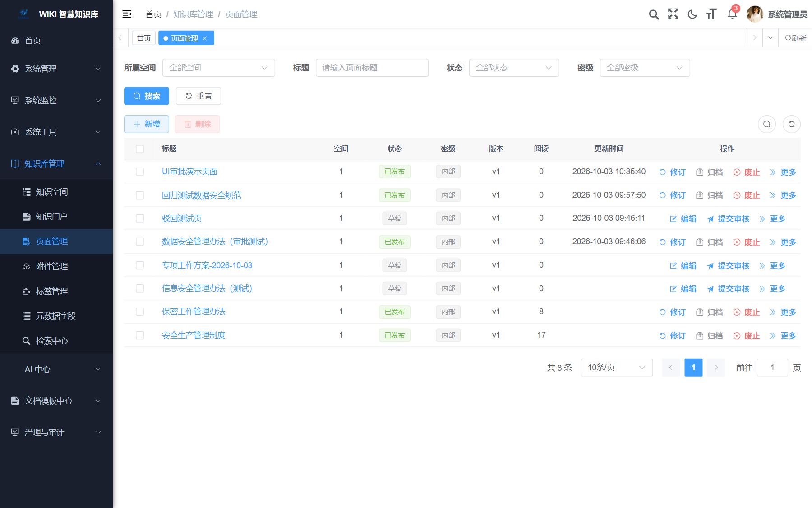812x508 pixels.
Task: Expand the 系统管理 sidebar menu
Action: (x=56, y=69)
